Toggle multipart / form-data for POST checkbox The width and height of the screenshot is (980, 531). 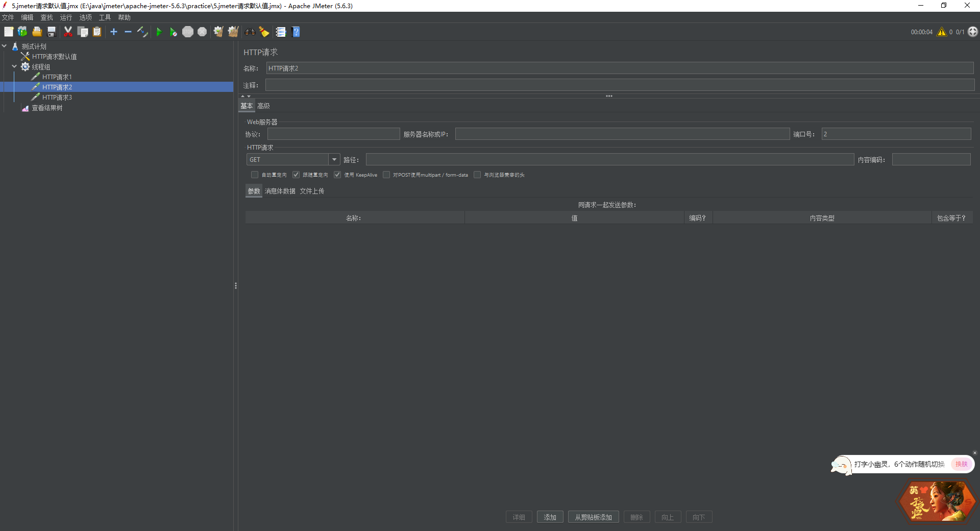[x=386, y=175]
